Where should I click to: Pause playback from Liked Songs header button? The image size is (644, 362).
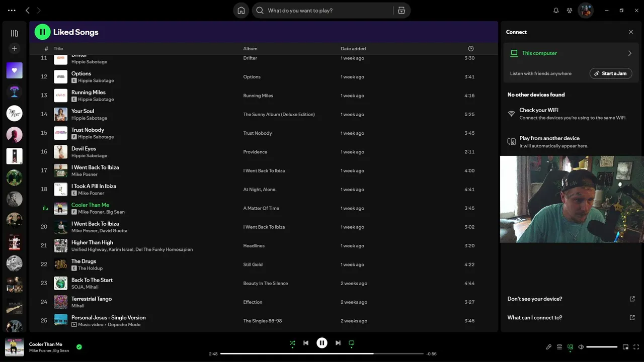[42, 32]
